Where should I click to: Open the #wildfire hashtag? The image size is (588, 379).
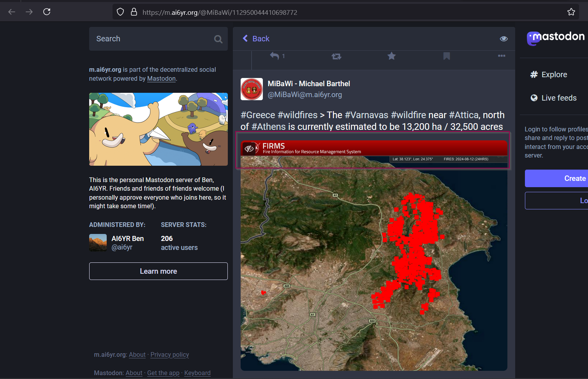[x=408, y=115]
